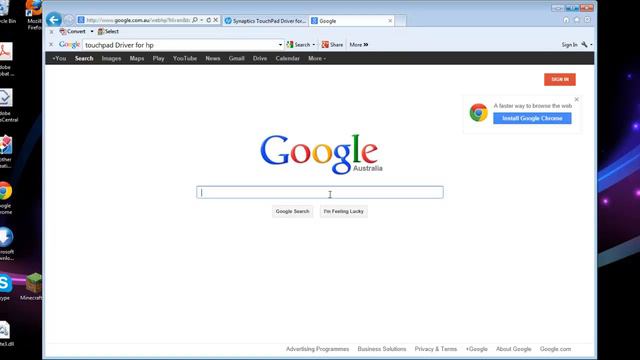Open News in the Google nav bar
Screen dimensions: 640x360
click(213, 58)
